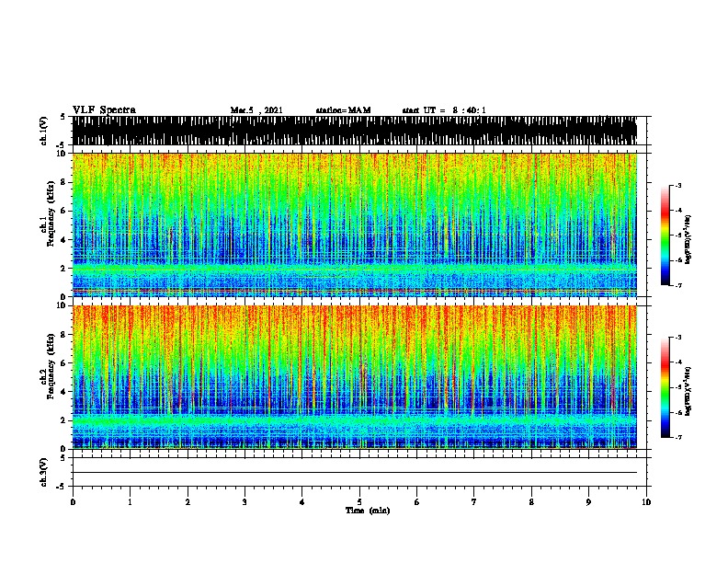Click the "station=MAM" header label
Screen dimensions: 728x563
(344, 110)
